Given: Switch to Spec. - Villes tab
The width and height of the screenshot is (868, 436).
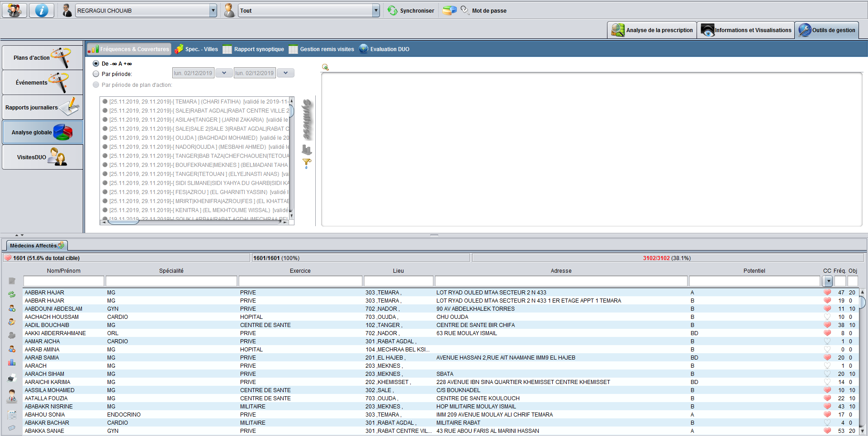Looking at the screenshot, I should pyautogui.click(x=196, y=49).
